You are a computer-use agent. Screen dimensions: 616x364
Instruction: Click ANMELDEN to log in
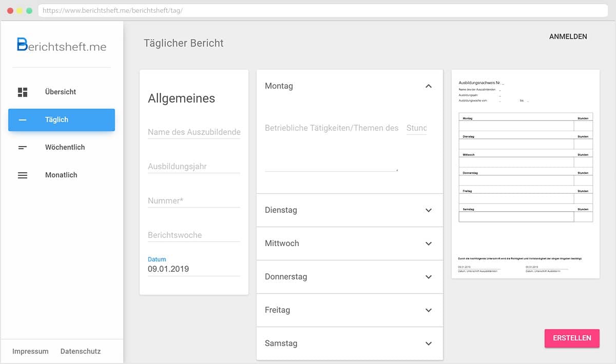pos(568,37)
